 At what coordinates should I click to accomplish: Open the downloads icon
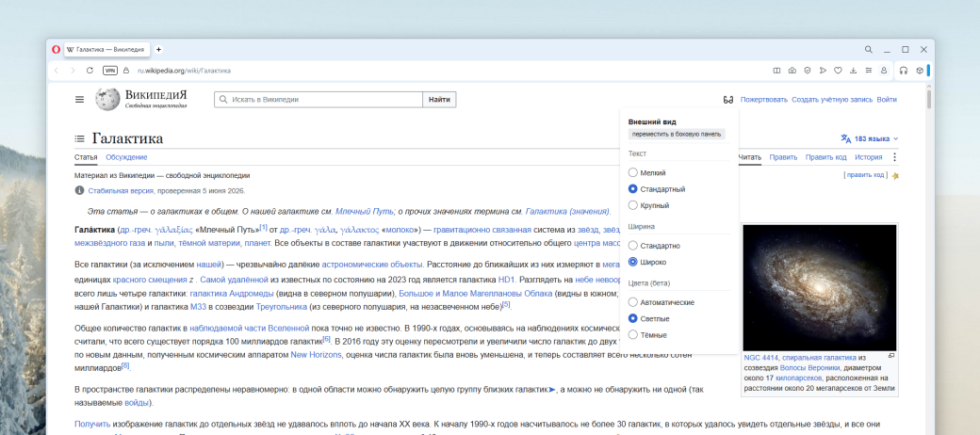pos(853,71)
